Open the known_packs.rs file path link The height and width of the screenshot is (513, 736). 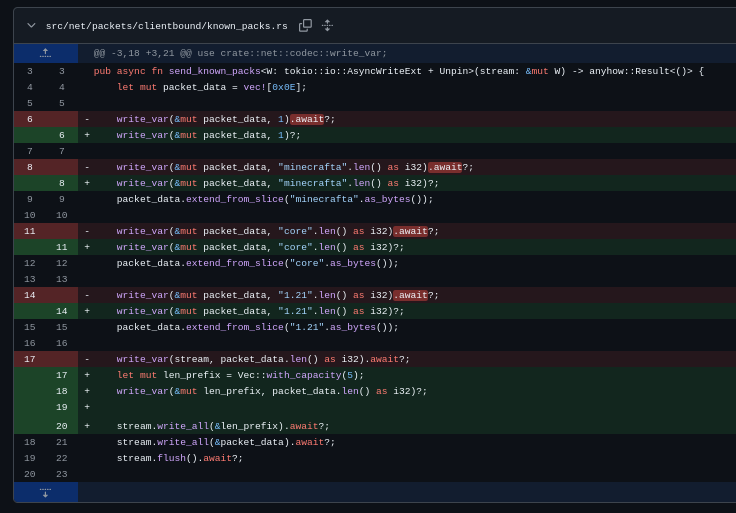point(166,26)
